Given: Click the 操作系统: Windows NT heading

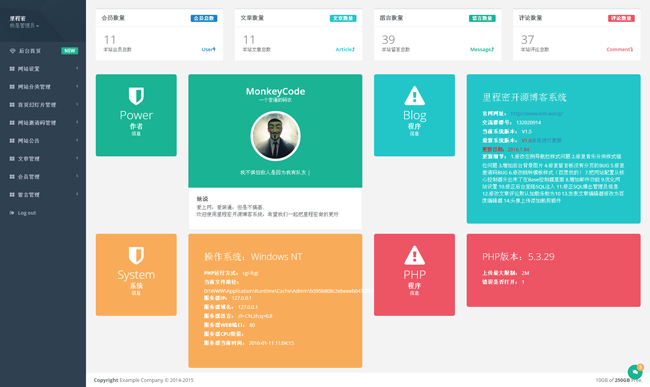Looking at the screenshot, I should (x=253, y=257).
